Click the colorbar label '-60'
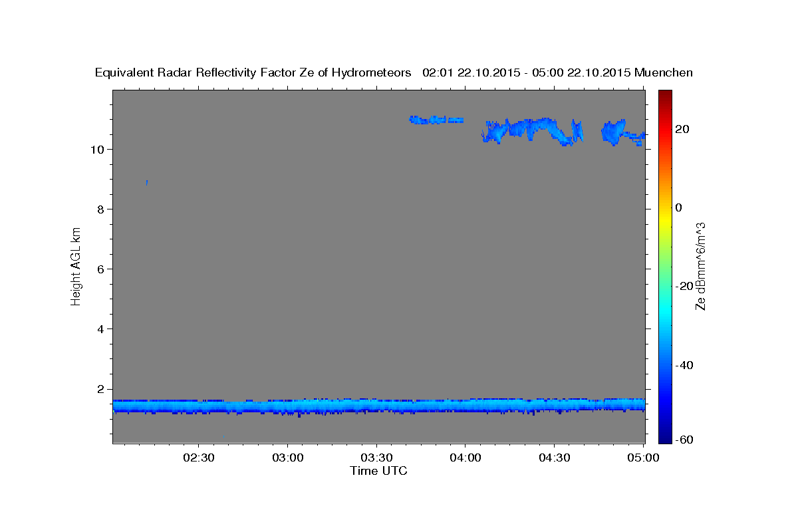The width and height of the screenshot is (798, 532). [x=684, y=440]
